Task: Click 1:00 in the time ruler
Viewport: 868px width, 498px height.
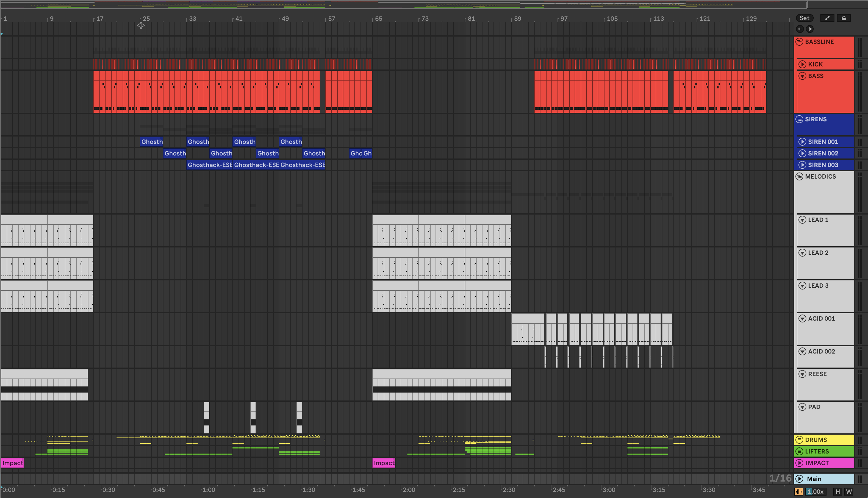Action: coord(209,490)
